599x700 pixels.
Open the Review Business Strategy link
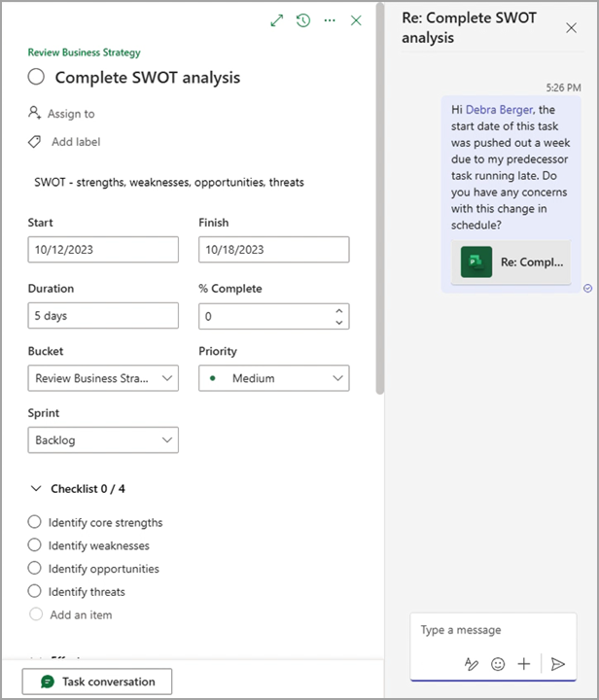(84, 52)
